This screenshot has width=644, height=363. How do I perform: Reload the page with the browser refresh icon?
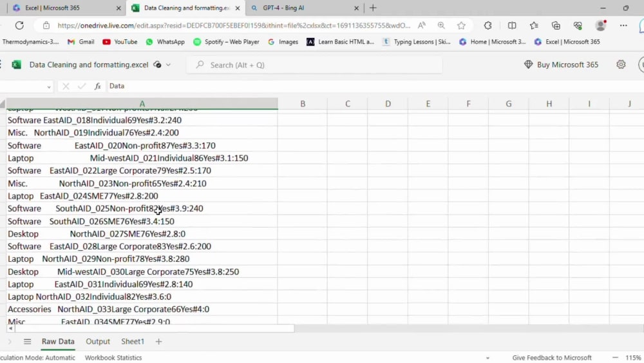(19, 26)
